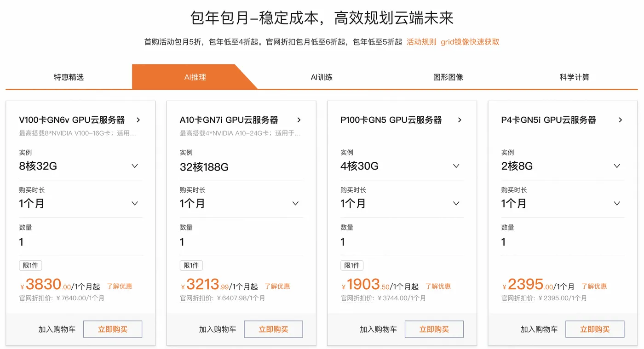
Task: Expand P4卡GN5i card via right arrow
Action: [x=621, y=120]
